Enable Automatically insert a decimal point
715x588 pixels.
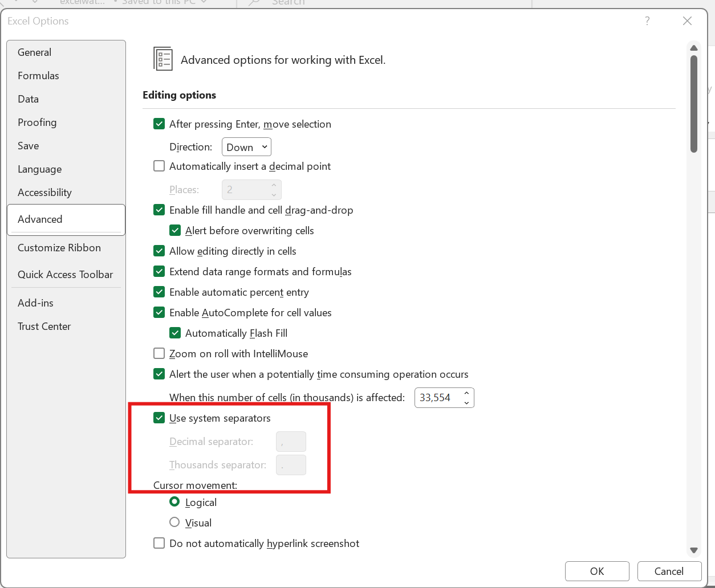pos(159,166)
